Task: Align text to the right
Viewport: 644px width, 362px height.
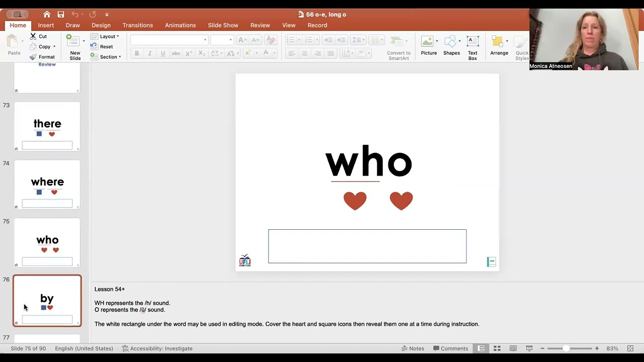Action: click(317, 53)
